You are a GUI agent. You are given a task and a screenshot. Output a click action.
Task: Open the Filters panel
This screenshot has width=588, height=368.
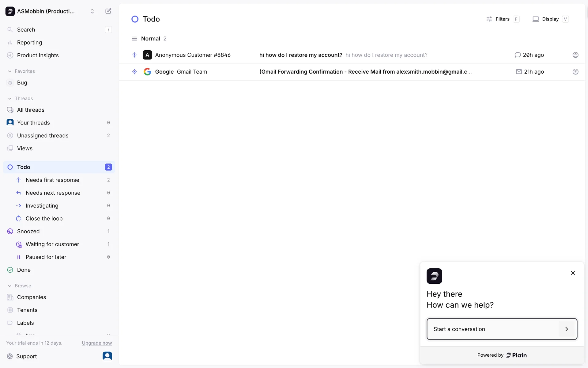coord(502,19)
